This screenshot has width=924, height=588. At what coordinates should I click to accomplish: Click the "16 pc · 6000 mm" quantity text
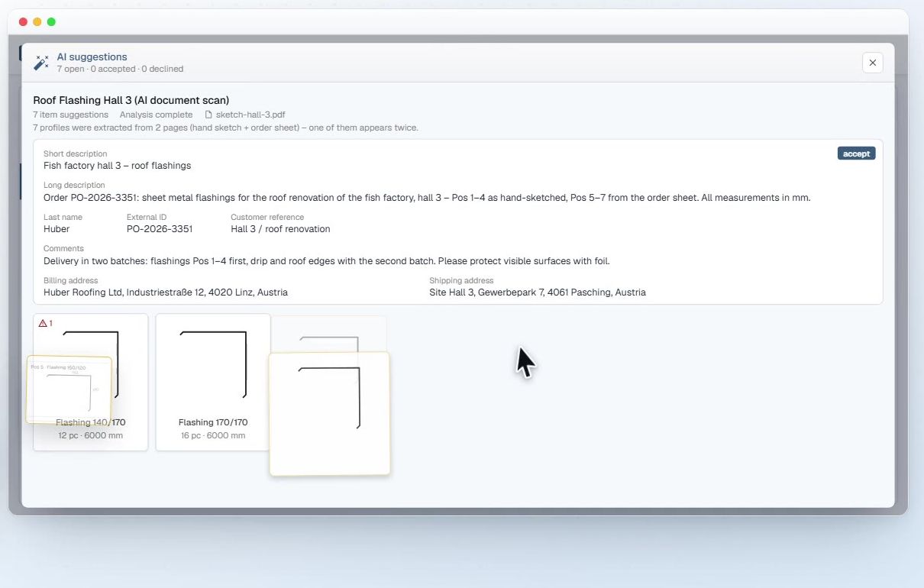point(213,435)
